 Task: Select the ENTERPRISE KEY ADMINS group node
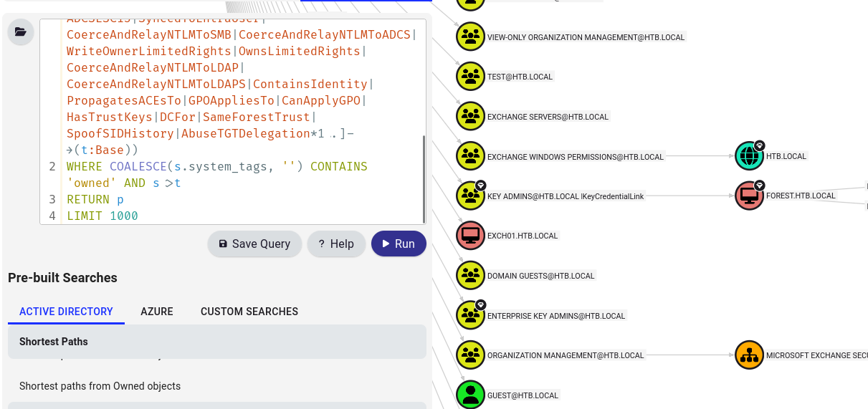point(470,315)
